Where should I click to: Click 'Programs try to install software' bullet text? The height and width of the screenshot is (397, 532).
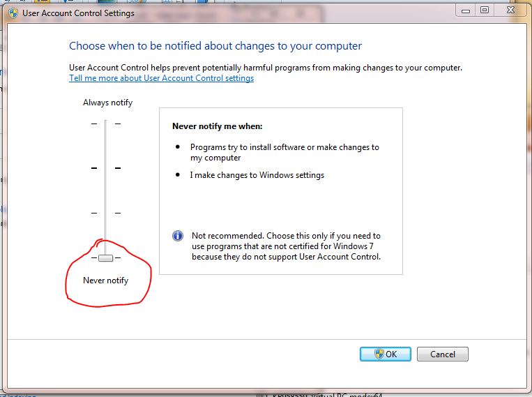coord(284,153)
